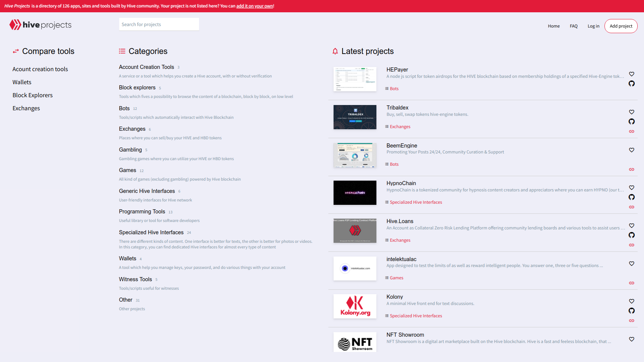Open Hive.Loans project title
Viewport: 644px width, 362px height.
coord(400,221)
